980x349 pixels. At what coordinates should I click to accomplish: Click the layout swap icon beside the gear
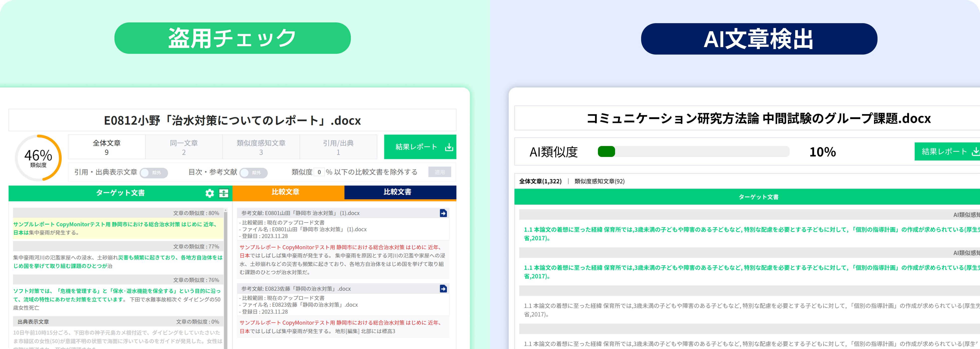point(224,193)
